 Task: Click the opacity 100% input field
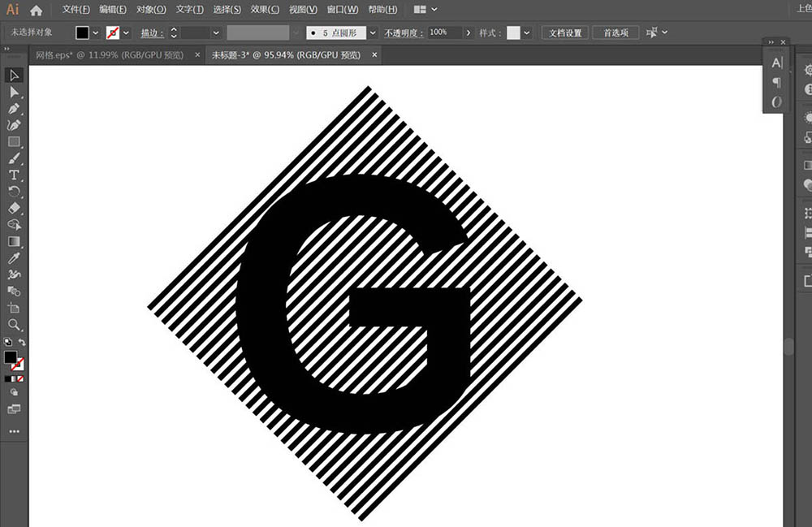(x=445, y=32)
